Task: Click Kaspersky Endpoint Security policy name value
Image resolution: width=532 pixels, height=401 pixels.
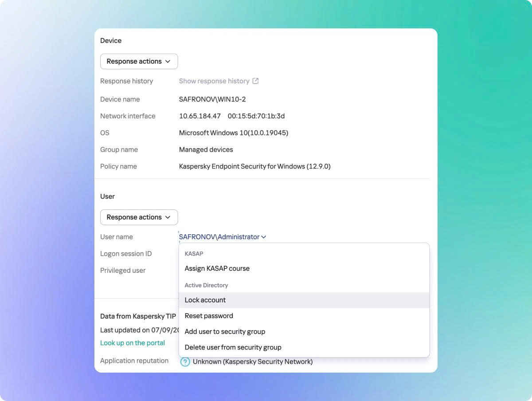Action: (255, 166)
